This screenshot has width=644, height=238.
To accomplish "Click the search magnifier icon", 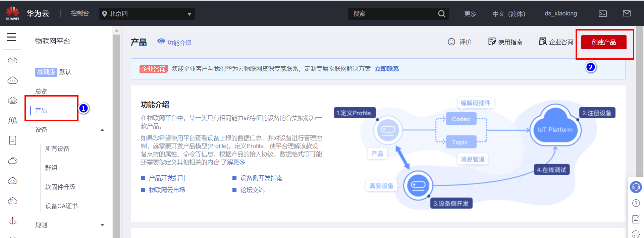I will tap(442, 14).
